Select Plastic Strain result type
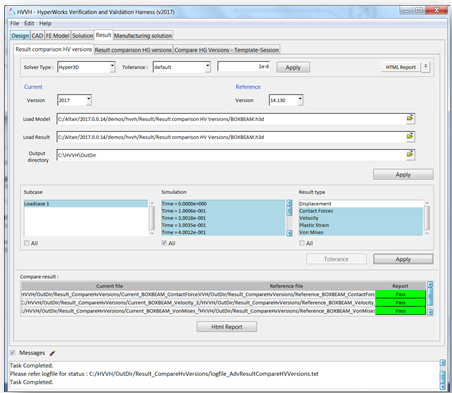The height and width of the screenshot is (393, 452). click(x=361, y=225)
